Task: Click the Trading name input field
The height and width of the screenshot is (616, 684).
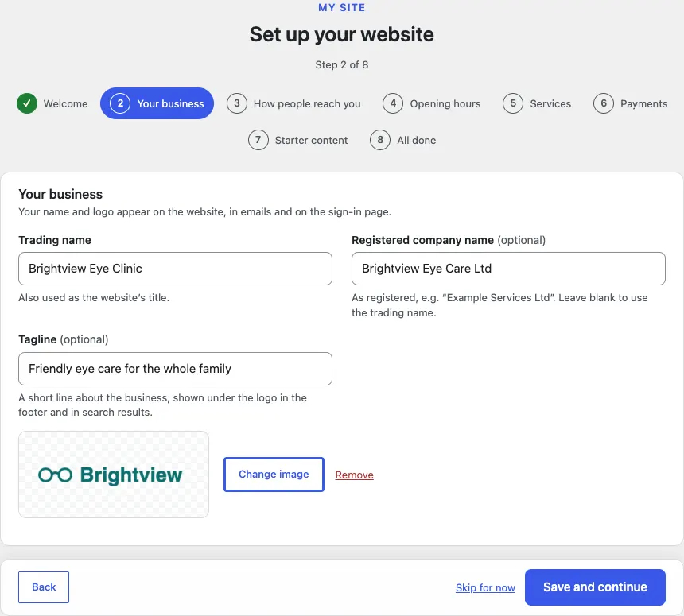Action: point(175,269)
